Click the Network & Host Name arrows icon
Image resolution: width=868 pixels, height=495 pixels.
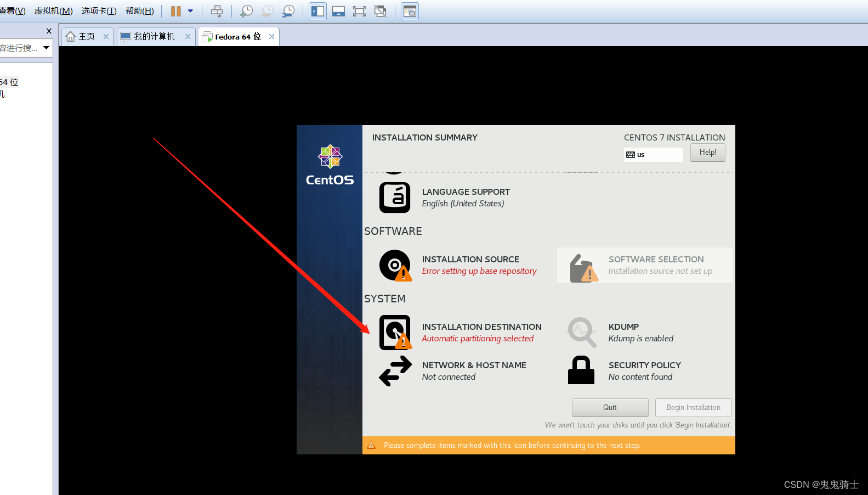pyautogui.click(x=395, y=371)
